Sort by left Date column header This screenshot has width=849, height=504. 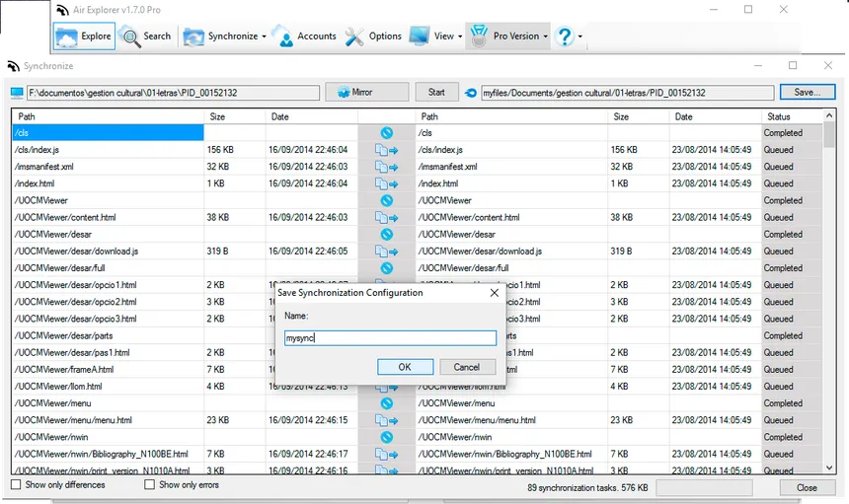click(311, 116)
